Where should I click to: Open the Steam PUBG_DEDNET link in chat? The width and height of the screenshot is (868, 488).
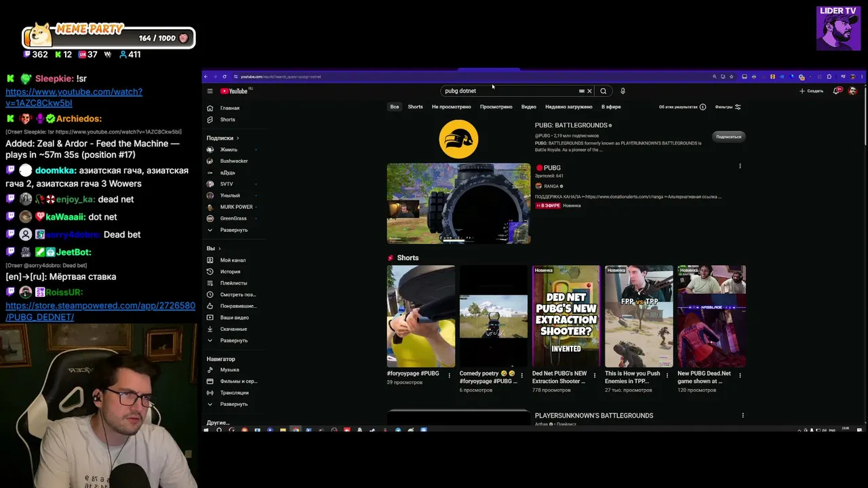100,311
